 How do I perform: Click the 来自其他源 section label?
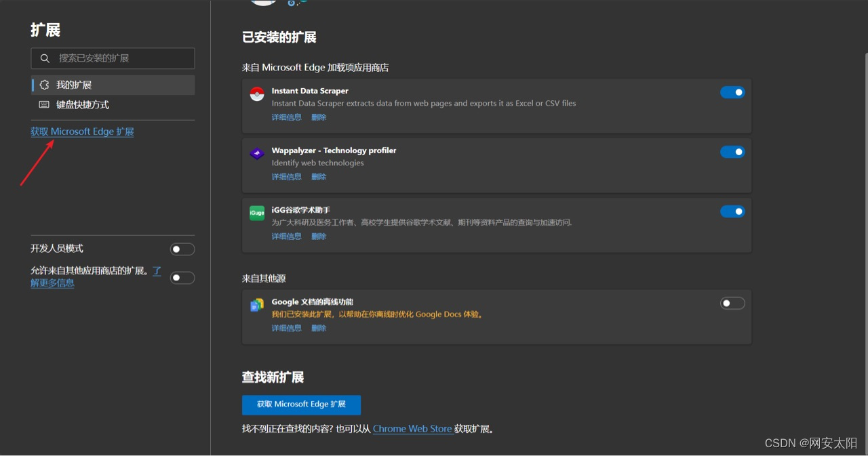(264, 278)
